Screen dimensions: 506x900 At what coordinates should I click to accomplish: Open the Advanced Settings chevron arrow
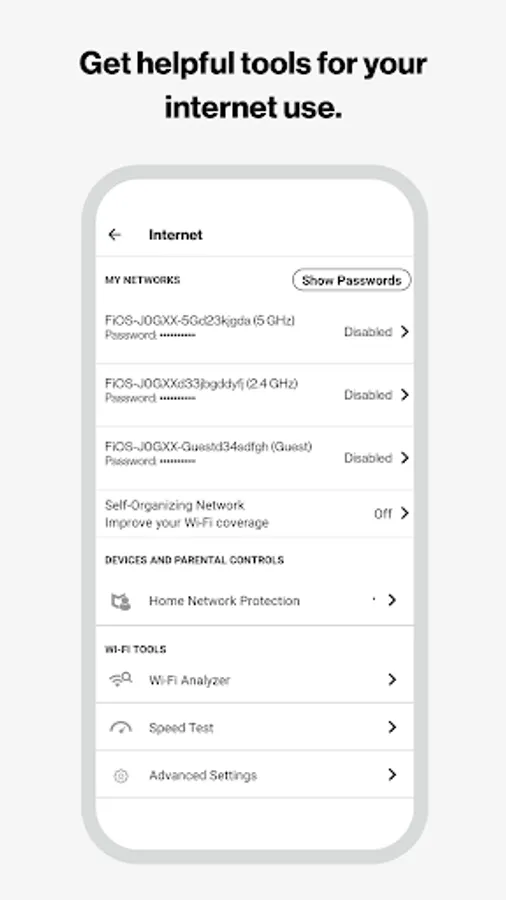(x=392, y=775)
